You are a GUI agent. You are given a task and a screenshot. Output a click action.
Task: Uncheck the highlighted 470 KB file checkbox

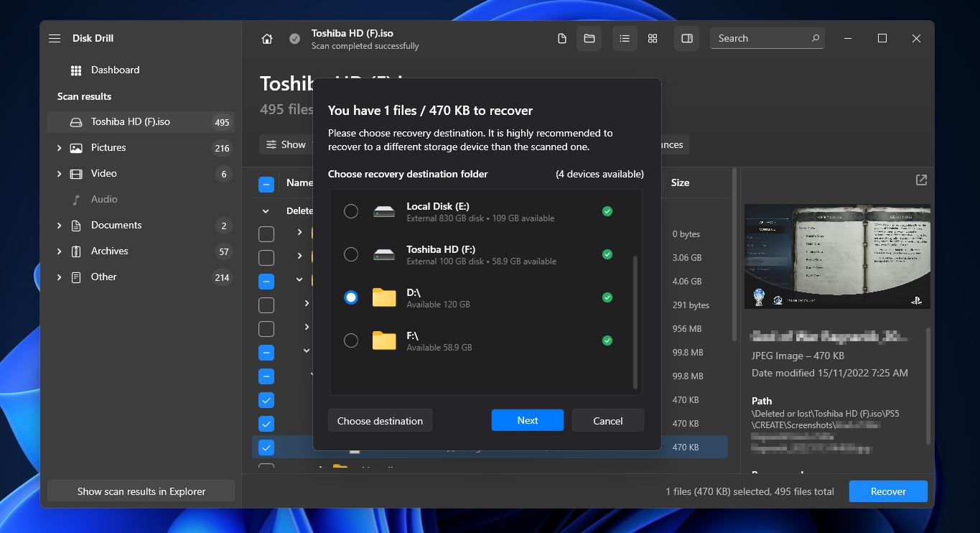click(x=266, y=448)
